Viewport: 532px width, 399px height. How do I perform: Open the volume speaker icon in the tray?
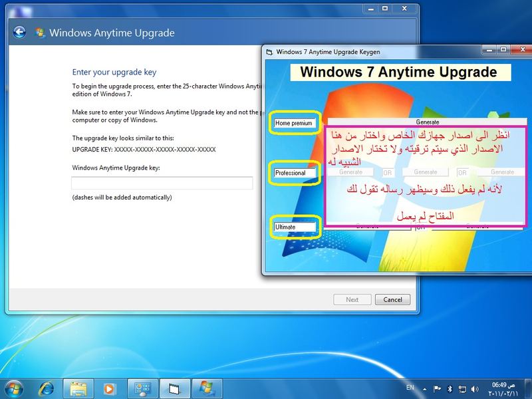(475, 388)
